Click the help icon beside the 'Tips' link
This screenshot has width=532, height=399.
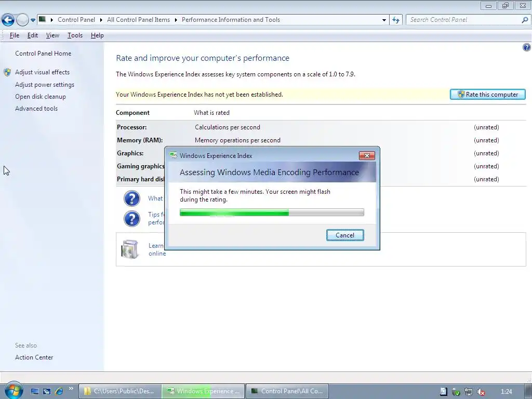tap(131, 219)
